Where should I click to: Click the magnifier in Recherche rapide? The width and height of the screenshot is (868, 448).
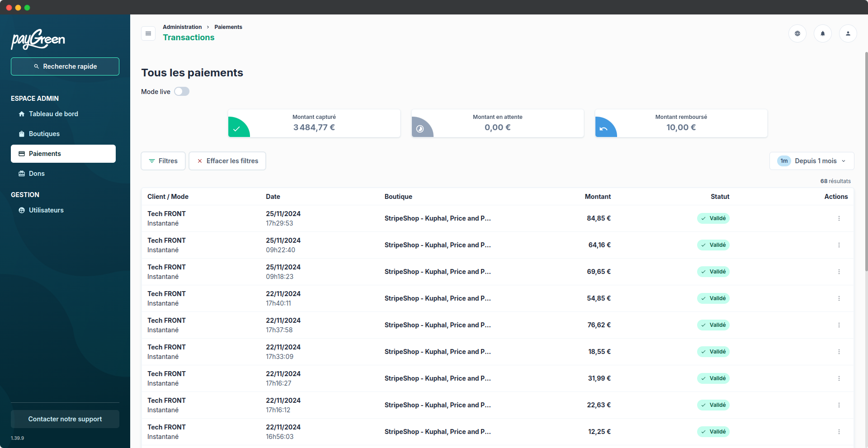coord(37,66)
